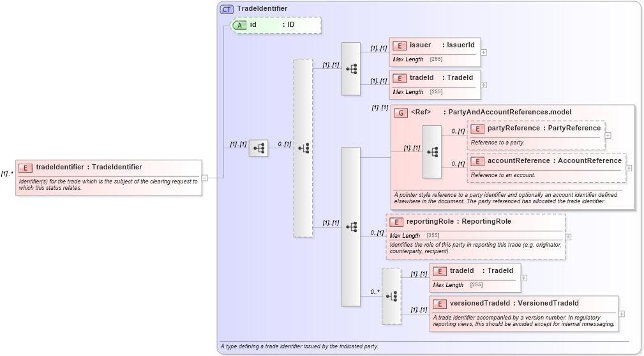Click the 'A pointer style reference' group description

pyautogui.click(x=505, y=198)
